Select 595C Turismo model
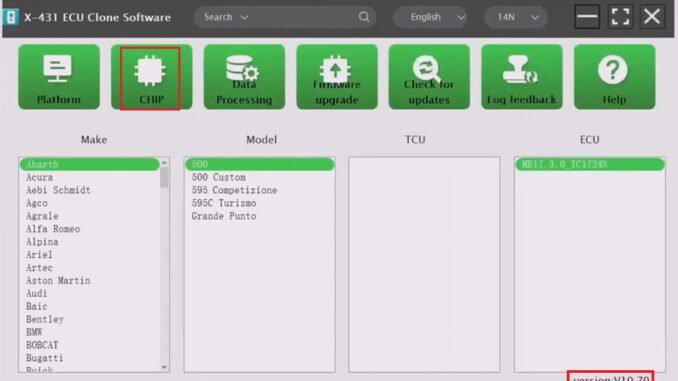The height and width of the screenshot is (381, 678). point(259,203)
